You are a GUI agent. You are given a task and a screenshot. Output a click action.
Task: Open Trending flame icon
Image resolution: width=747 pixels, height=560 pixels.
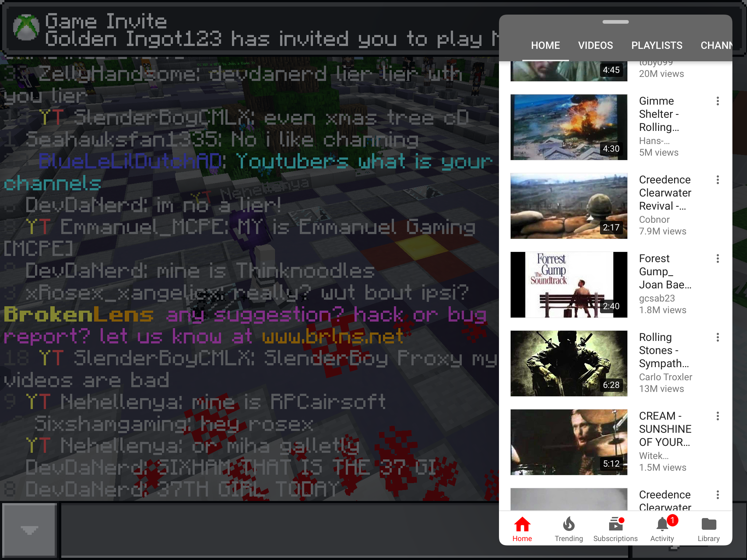click(x=569, y=529)
